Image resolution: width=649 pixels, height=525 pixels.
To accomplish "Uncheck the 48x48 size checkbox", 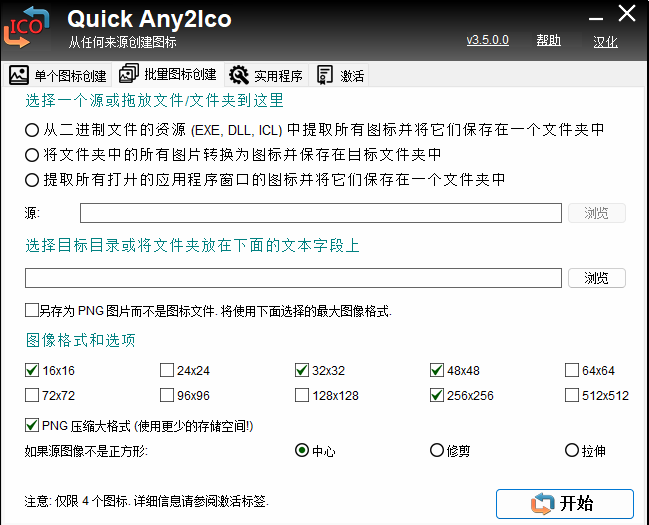I will [x=437, y=370].
